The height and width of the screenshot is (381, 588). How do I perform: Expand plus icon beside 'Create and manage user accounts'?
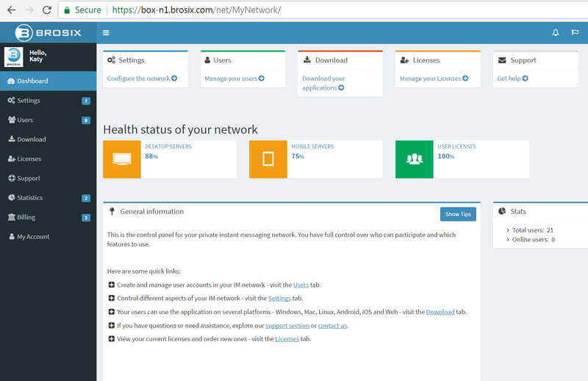pyautogui.click(x=112, y=285)
